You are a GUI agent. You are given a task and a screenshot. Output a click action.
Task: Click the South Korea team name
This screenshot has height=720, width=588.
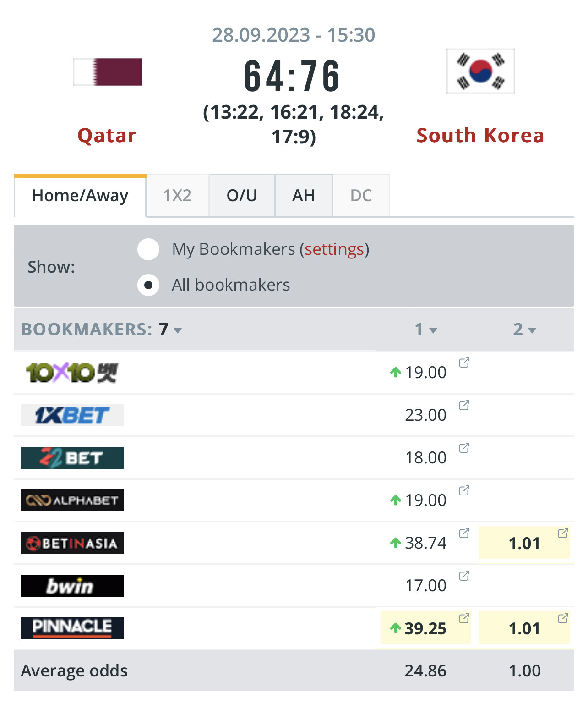click(x=480, y=136)
